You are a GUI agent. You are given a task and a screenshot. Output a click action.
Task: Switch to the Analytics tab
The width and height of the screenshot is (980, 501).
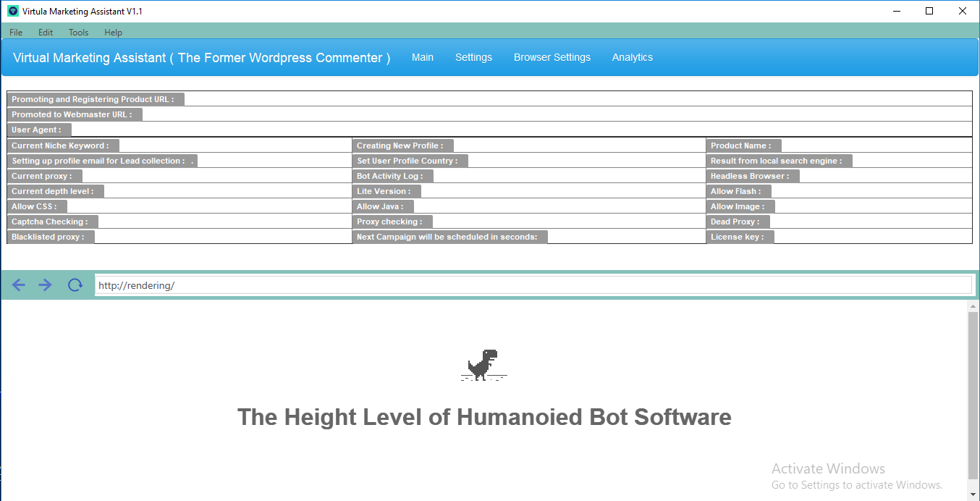pyautogui.click(x=632, y=57)
